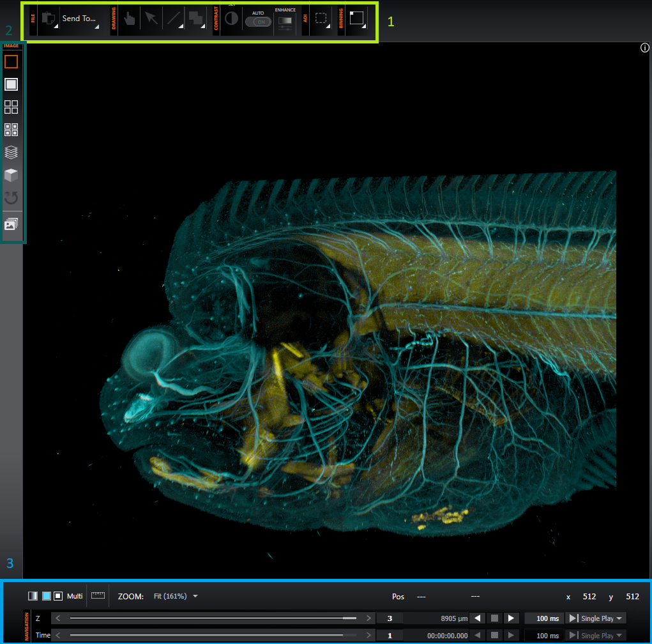The image size is (652, 644).
Task: Select the hand pan tool in Drawing
Action: (x=130, y=19)
